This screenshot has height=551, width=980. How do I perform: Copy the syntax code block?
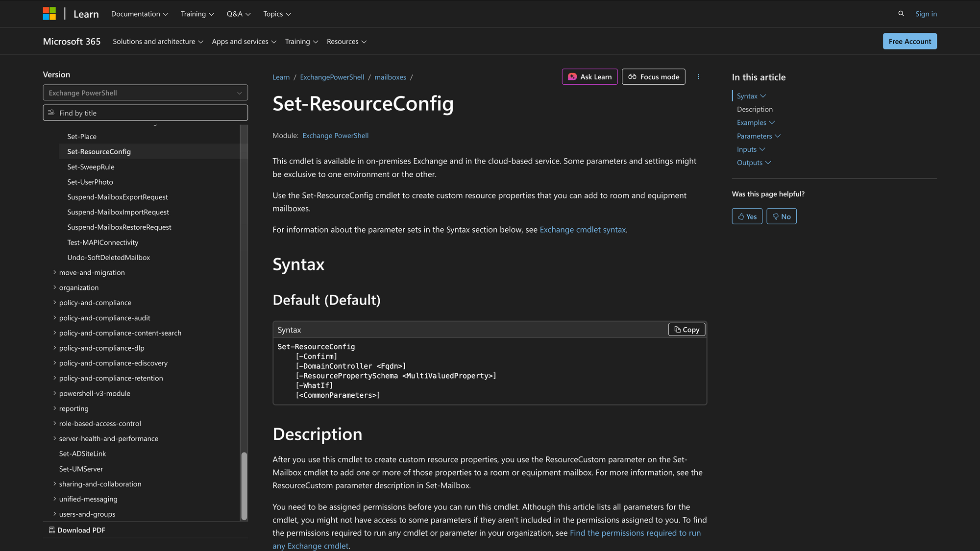(x=686, y=329)
